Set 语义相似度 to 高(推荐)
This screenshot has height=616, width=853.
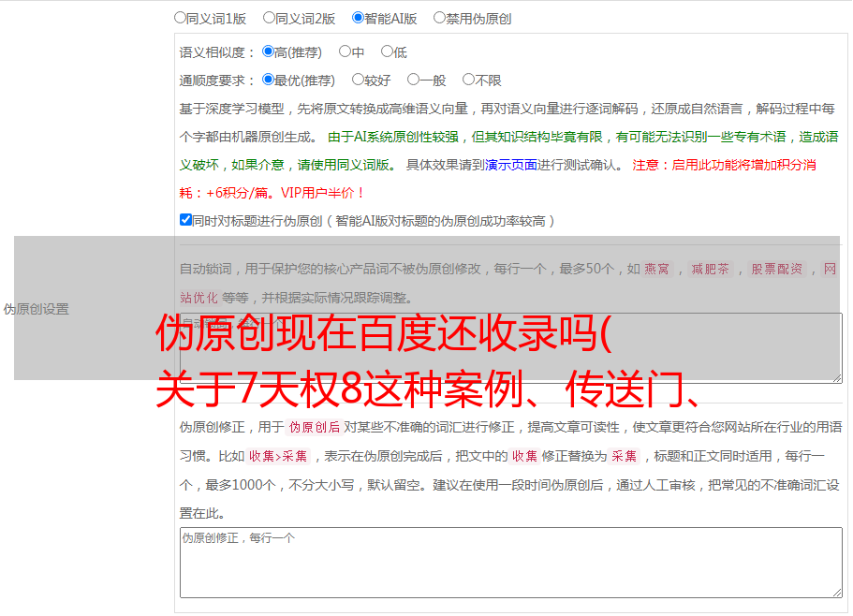coord(268,51)
